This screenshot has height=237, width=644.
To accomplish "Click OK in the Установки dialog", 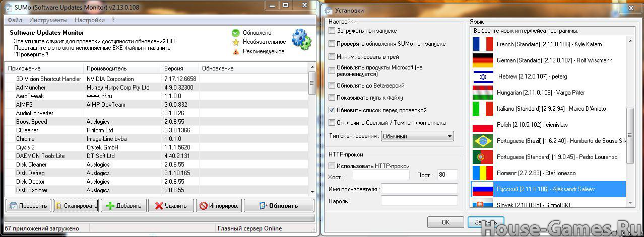I will [x=445, y=222].
